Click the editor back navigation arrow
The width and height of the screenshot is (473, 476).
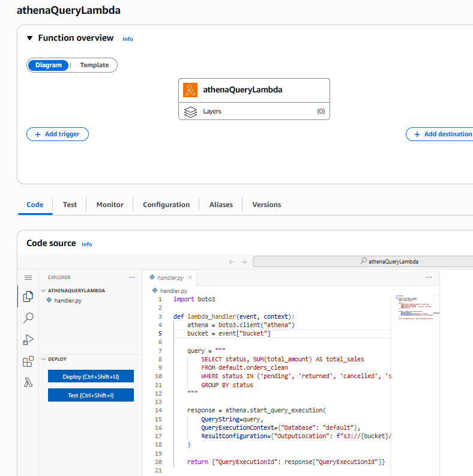[x=232, y=262]
